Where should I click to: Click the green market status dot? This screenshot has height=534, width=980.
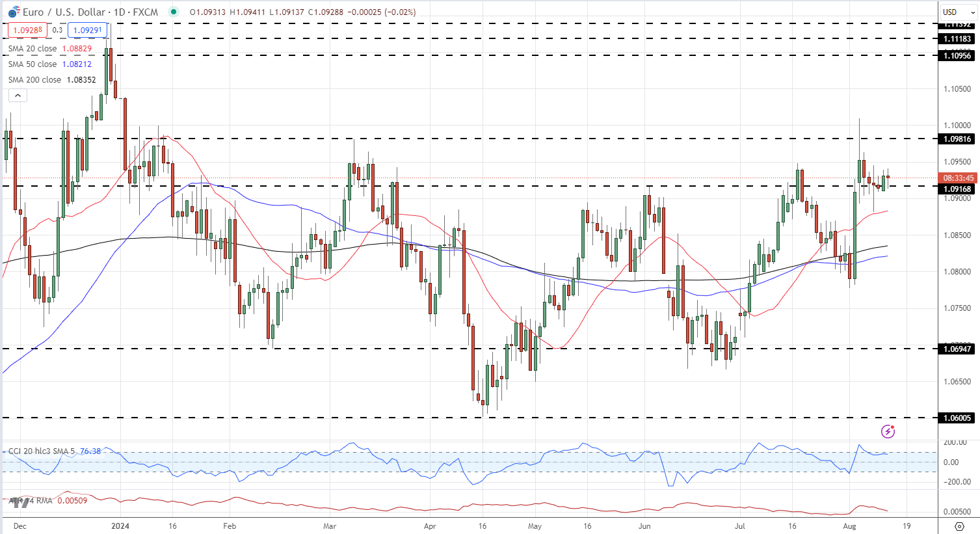[x=173, y=12]
